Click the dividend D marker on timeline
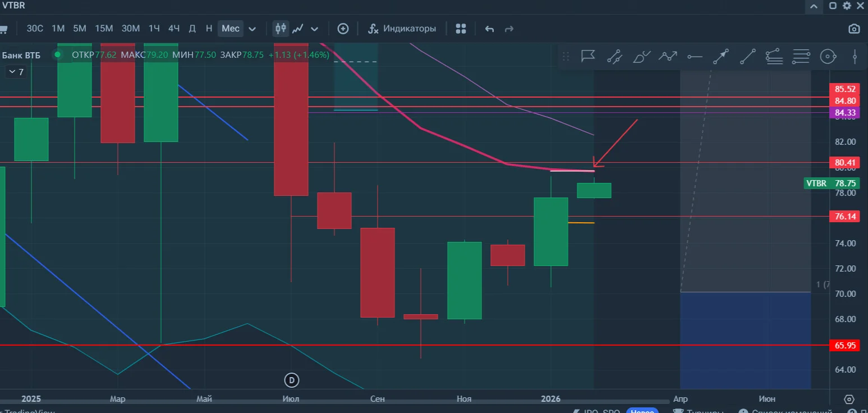 [x=291, y=380]
